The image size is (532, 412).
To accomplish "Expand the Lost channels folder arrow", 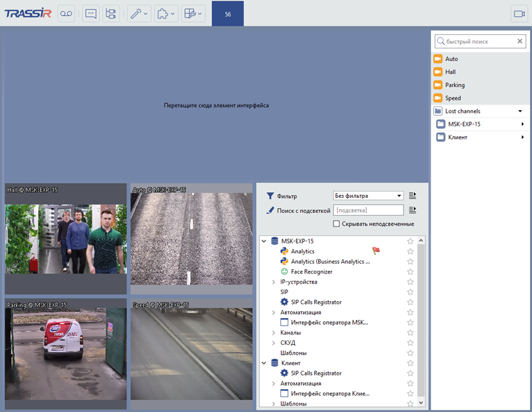I will tap(520, 111).
